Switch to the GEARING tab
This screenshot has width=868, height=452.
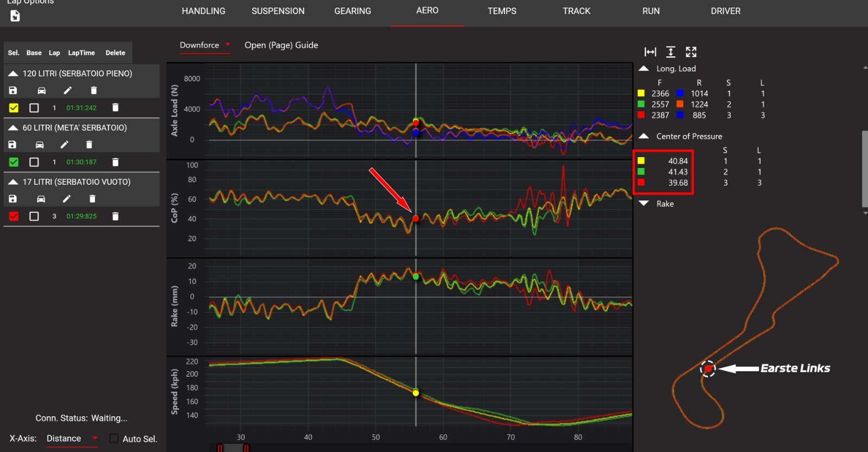click(353, 11)
